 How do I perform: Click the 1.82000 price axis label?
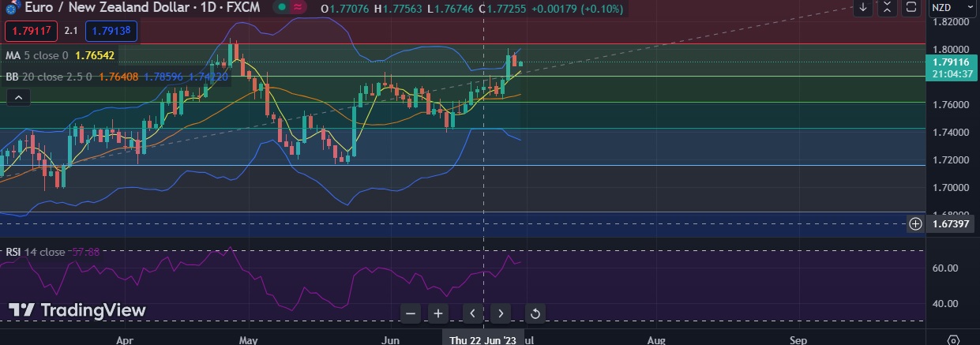(950, 23)
